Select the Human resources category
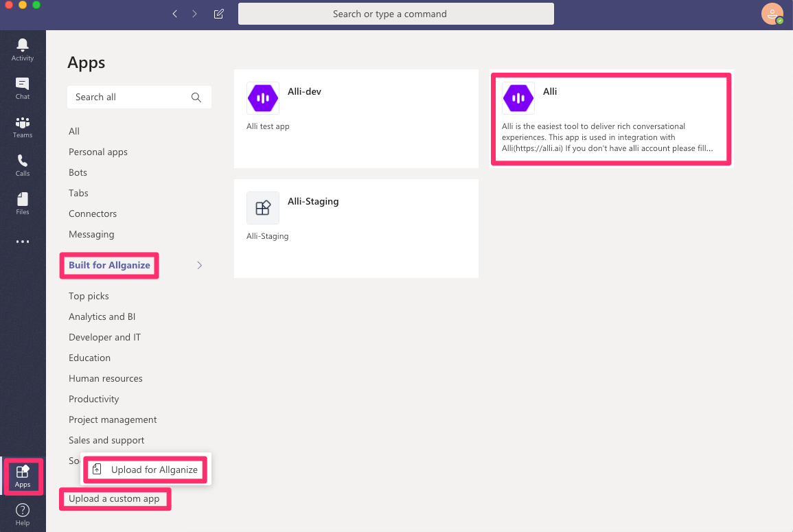Image resolution: width=793 pixels, height=532 pixels. click(x=106, y=378)
